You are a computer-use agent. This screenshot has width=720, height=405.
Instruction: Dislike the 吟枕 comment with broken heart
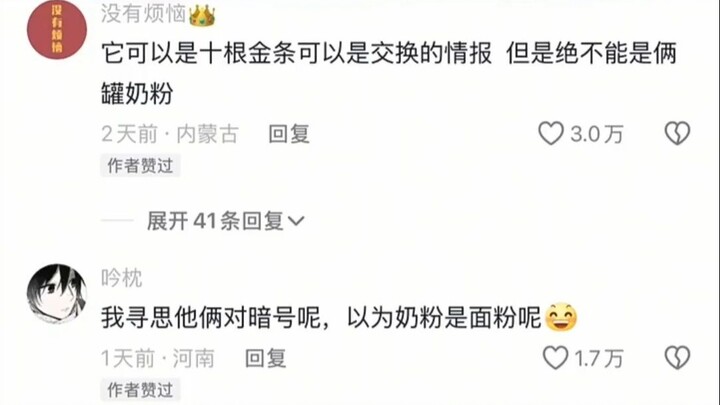pyautogui.click(x=677, y=357)
